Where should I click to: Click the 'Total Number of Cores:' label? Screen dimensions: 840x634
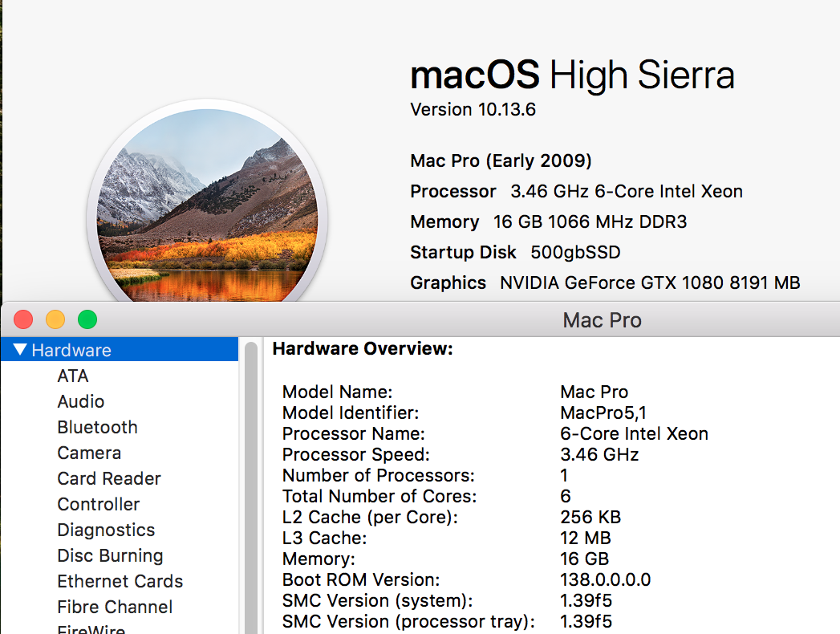(x=379, y=496)
